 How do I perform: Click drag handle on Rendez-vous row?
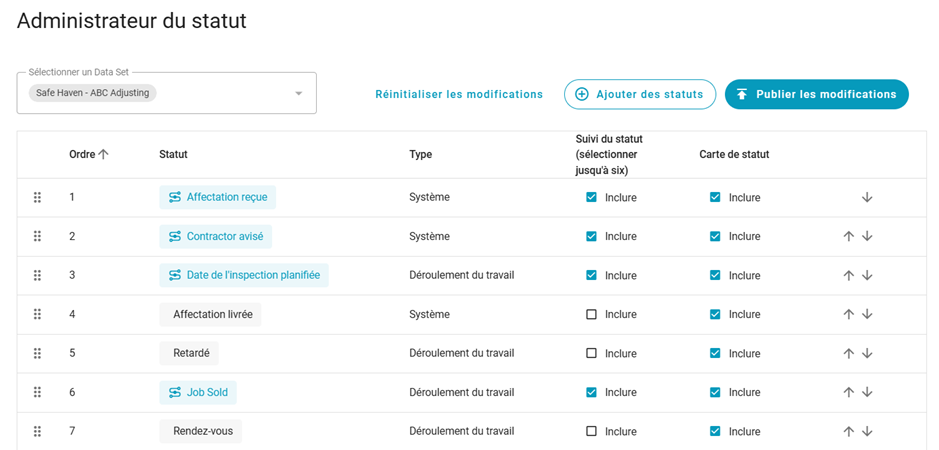37,432
